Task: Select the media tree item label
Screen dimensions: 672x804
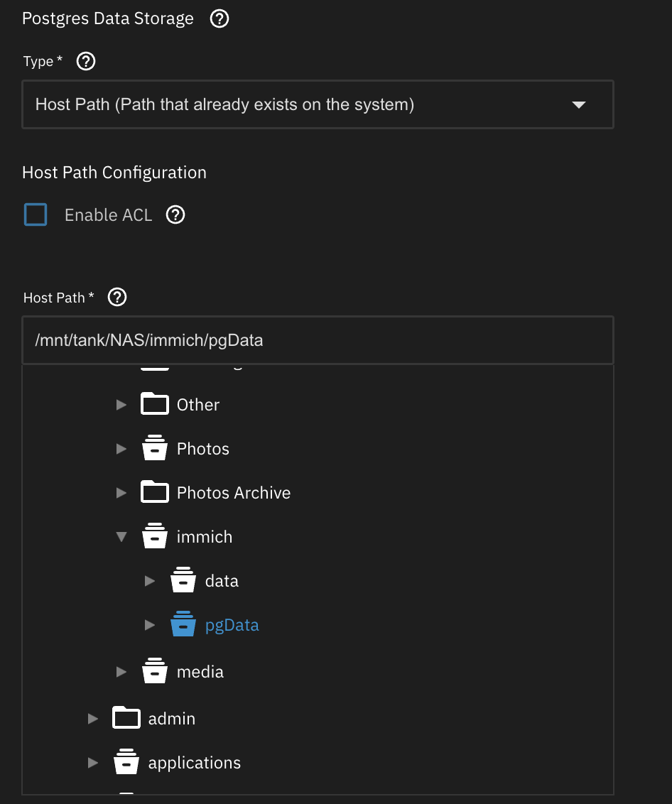Action: click(x=200, y=672)
